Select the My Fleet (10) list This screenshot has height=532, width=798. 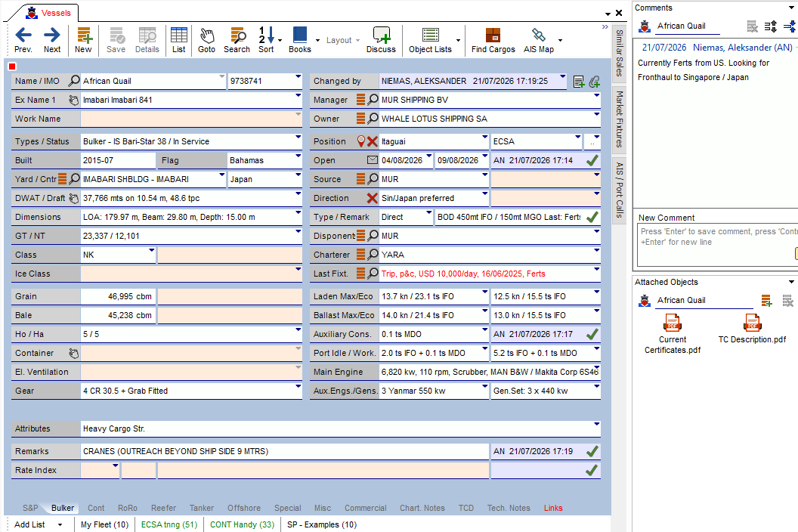click(x=105, y=524)
